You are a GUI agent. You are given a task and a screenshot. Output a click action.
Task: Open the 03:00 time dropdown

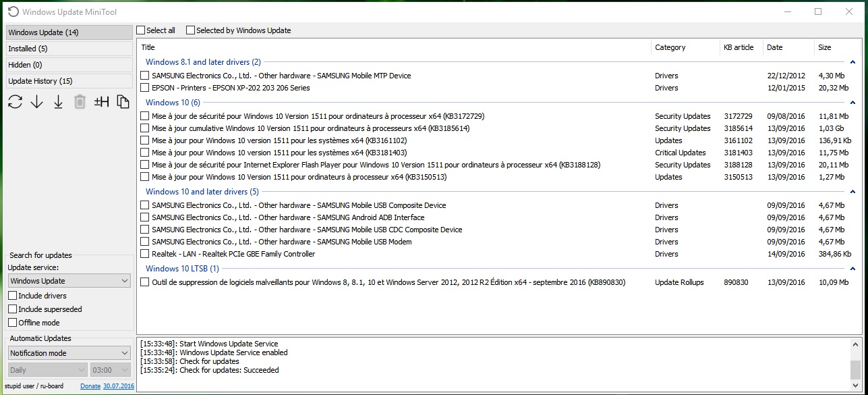[x=111, y=370]
